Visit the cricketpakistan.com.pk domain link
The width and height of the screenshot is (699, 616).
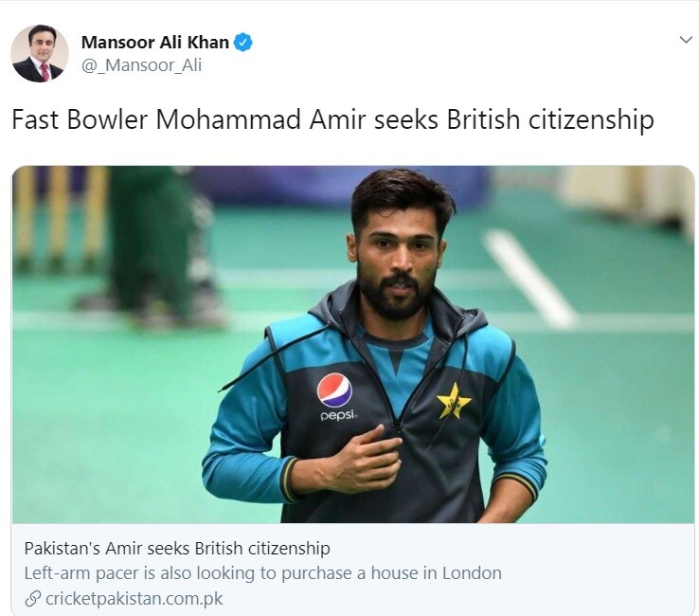click(134, 599)
